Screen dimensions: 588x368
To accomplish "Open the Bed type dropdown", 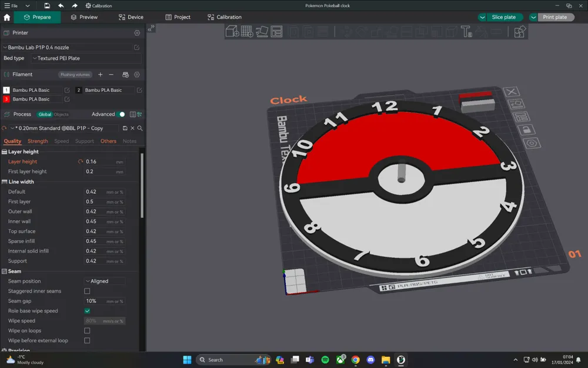I will click(x=86, y=58).
